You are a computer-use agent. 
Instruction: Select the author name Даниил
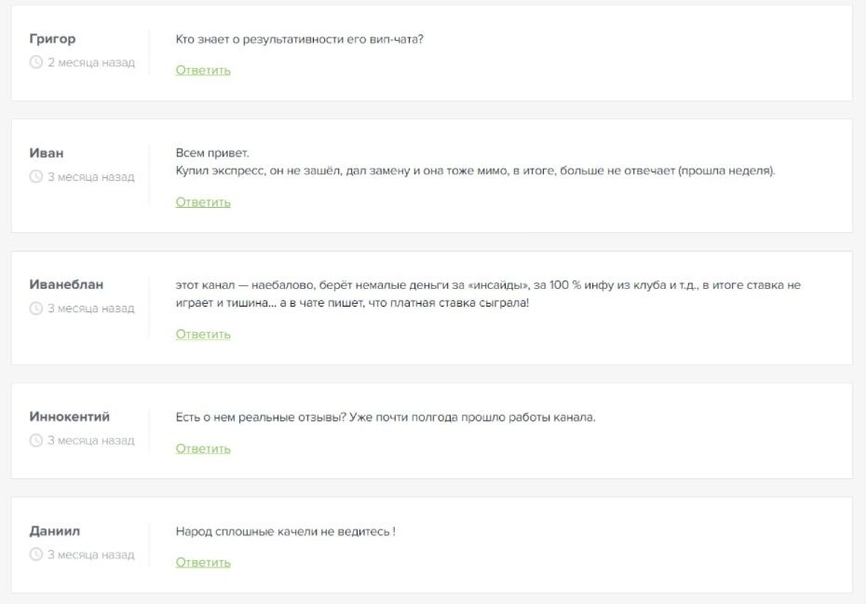tap(55, 531)
